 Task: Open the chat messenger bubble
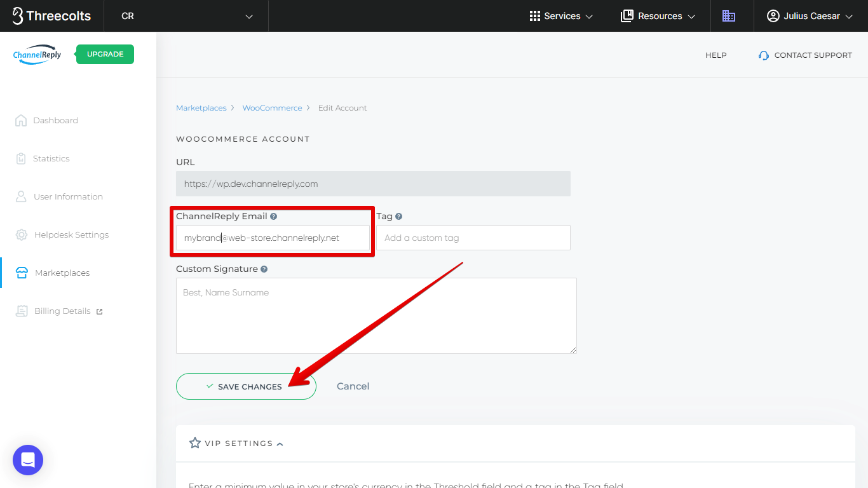(x=28, y=460)
